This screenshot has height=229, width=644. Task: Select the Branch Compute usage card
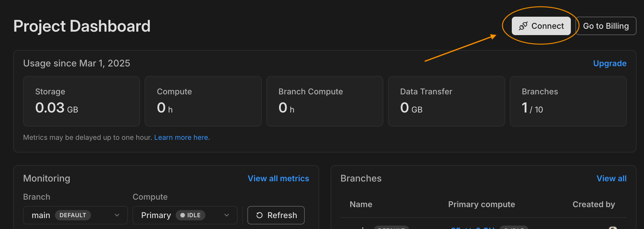(325, 101)
